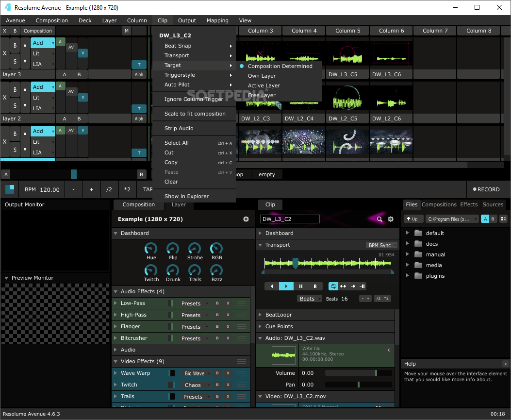Expand the media folder
Viewport: 511px width, 420px height.
(407, 265)
